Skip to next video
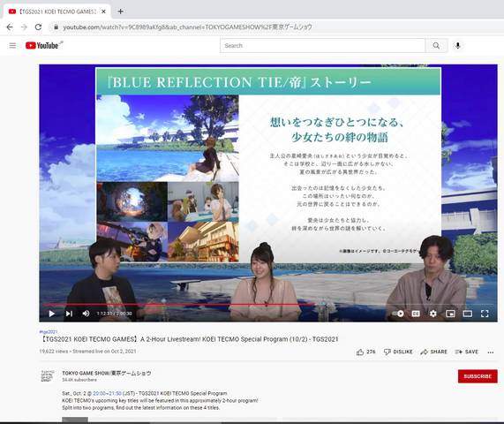The height and width of the screenshot is (424, 504). point(69,314)
